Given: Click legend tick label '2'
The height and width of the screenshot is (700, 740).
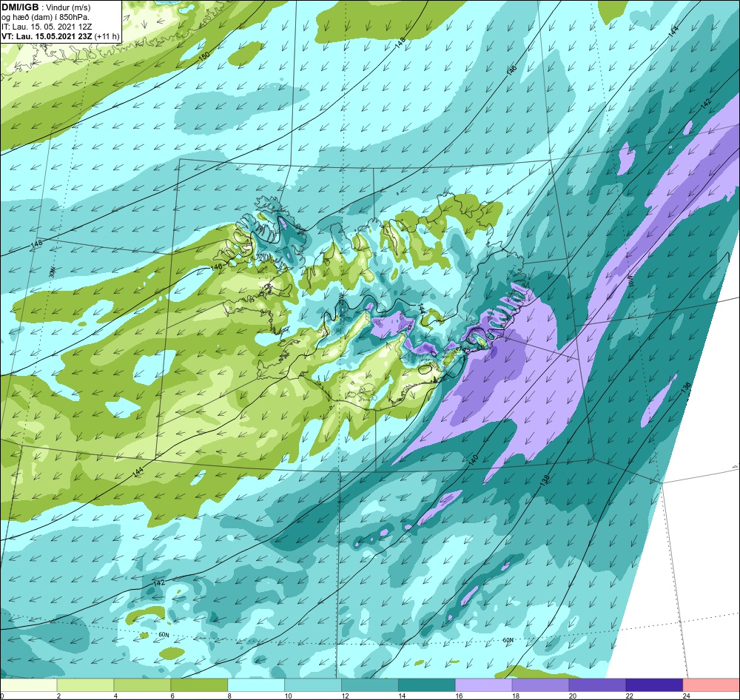Looking at the screenshot, I should [x=58, y=696].
